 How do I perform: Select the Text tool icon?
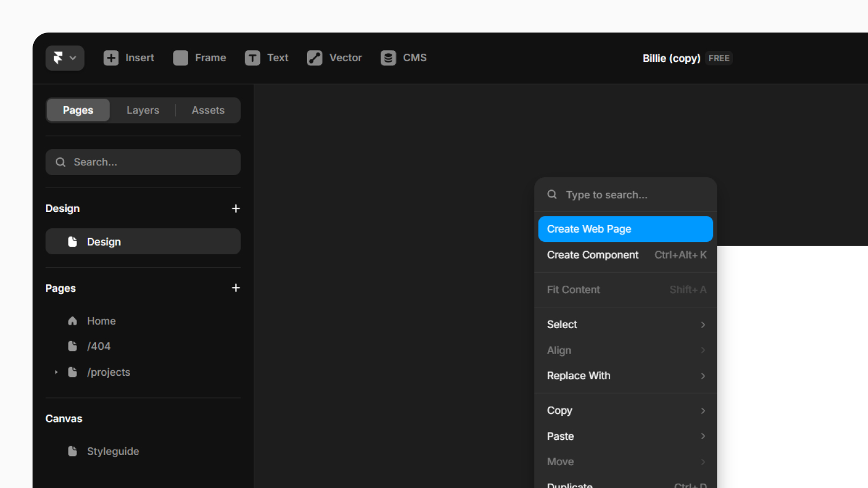point(252,58)
